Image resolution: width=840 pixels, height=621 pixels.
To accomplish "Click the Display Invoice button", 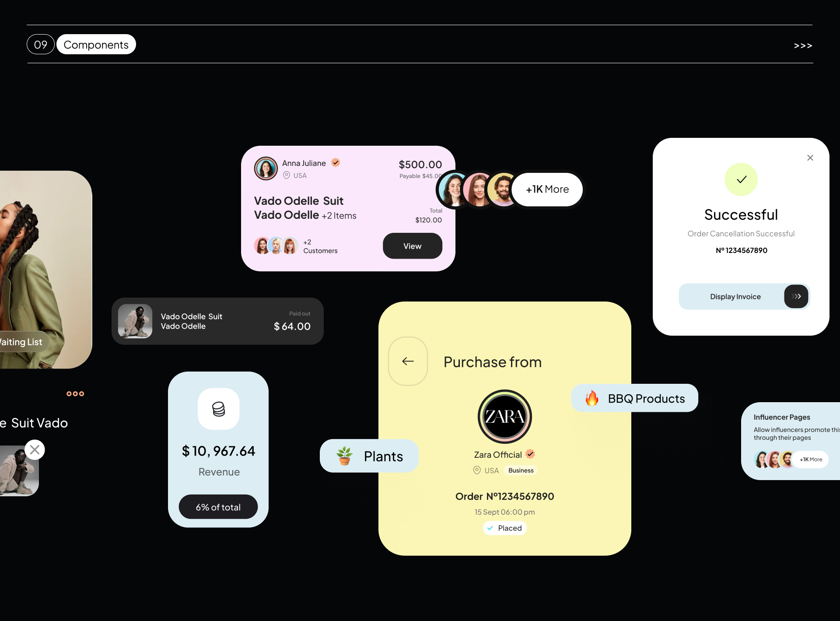I will [x=735, y=296].
